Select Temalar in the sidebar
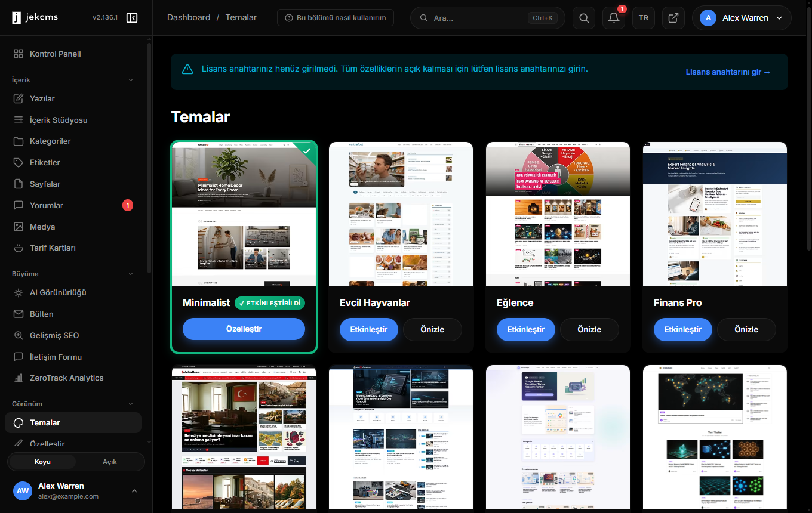The image size is (812, 513). pyautogui.click(x=73, y=422)
